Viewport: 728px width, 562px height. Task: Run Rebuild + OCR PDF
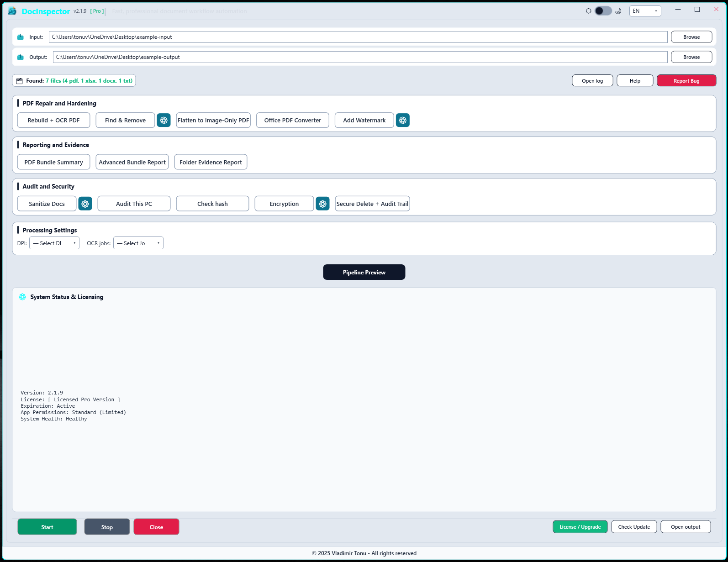[x=53, y=121]
